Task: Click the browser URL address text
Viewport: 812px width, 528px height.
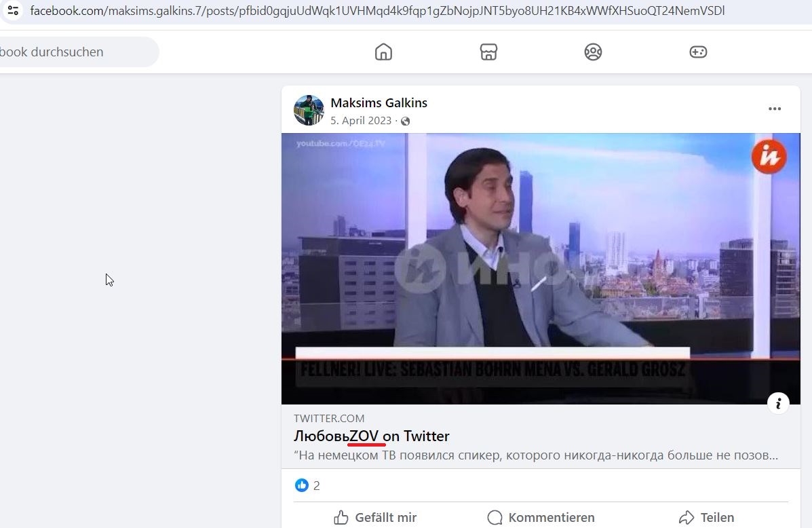Action: (377, 11)
